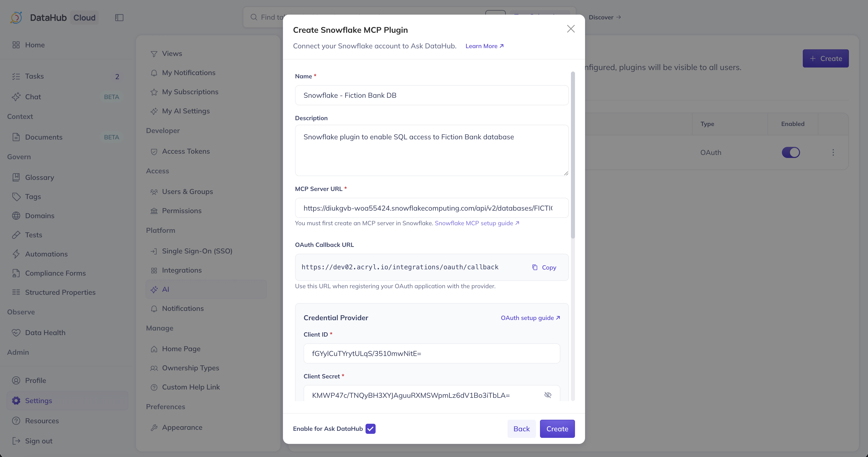Open the Data Health heart icon item
The image size is (868, 457).
point(16,333)
